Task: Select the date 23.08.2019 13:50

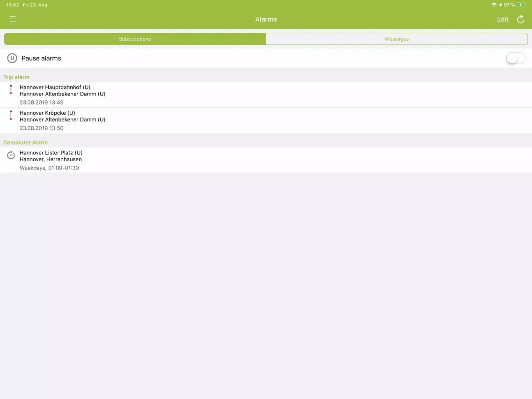Action: click(x=41, y=128)
